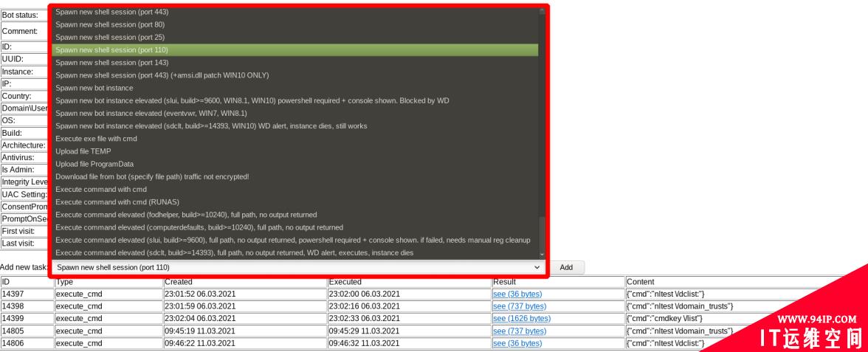Select 'Download file from bot' option
Viewport: 868px width, 352px height.
(295, 176)
